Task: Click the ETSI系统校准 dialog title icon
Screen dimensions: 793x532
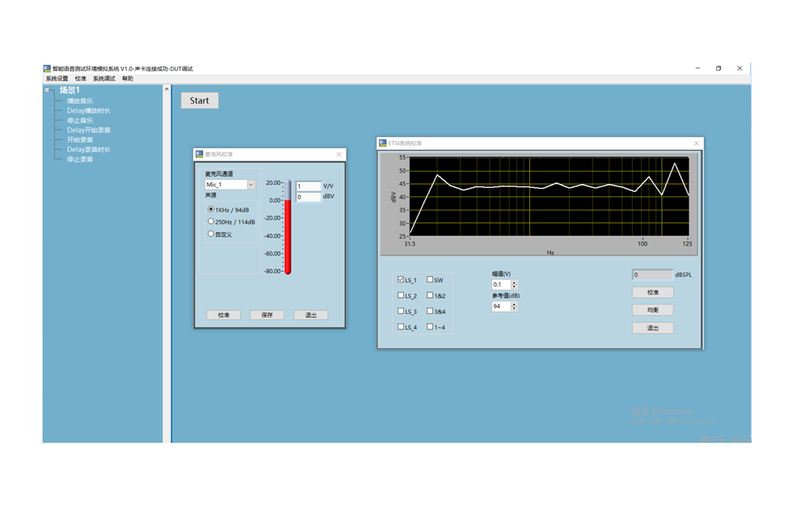Action: pyautogui.click(x=383, y=143)
